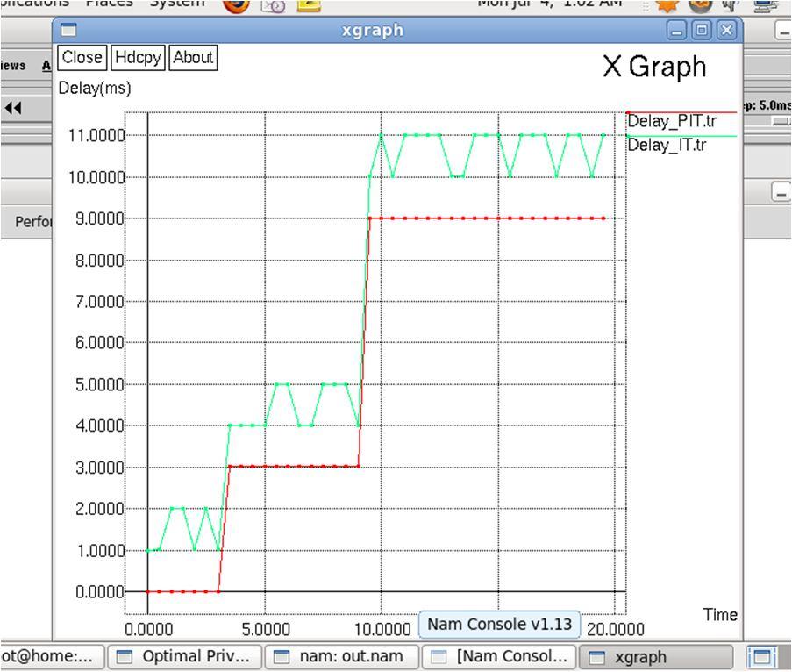The height and width of the screenshot is (672, 792).
Task: Open the About button in xgraph
Action: click(193, 57)
